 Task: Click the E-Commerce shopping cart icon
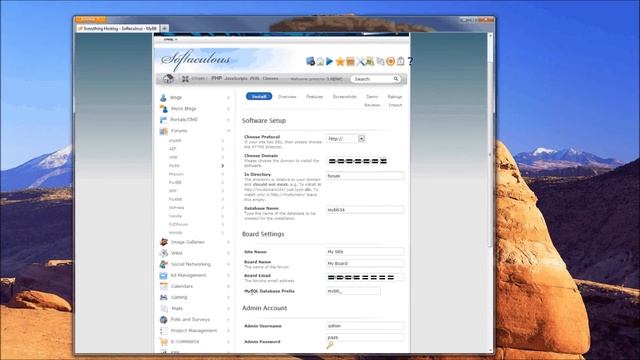(x=164, y=342)
